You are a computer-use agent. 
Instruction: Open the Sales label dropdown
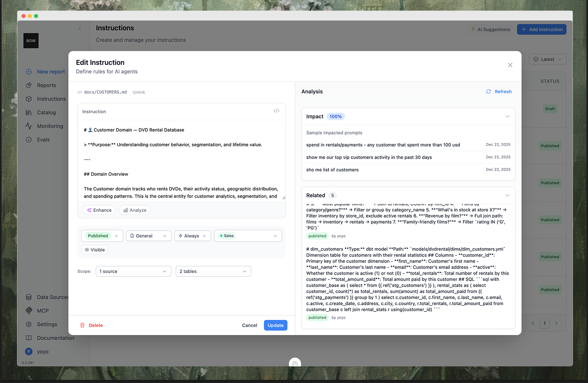point(248,236)
